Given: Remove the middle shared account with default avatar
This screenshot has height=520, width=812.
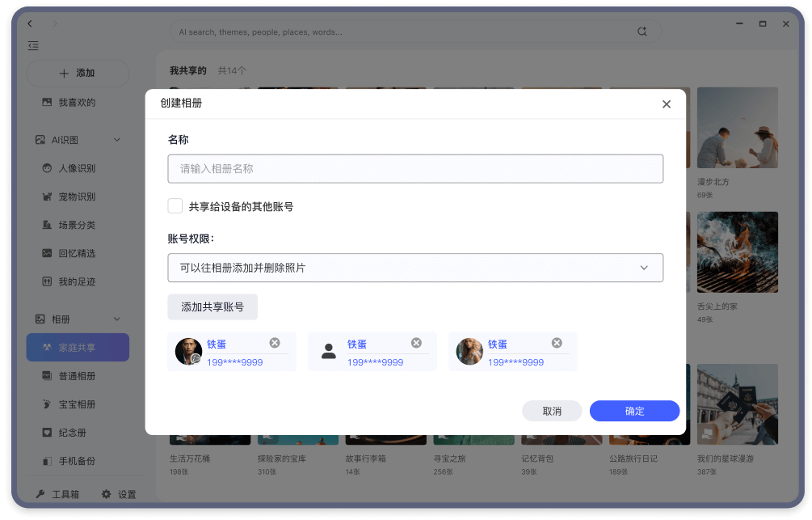Looking at the screenshot, I should coord(416,343).
